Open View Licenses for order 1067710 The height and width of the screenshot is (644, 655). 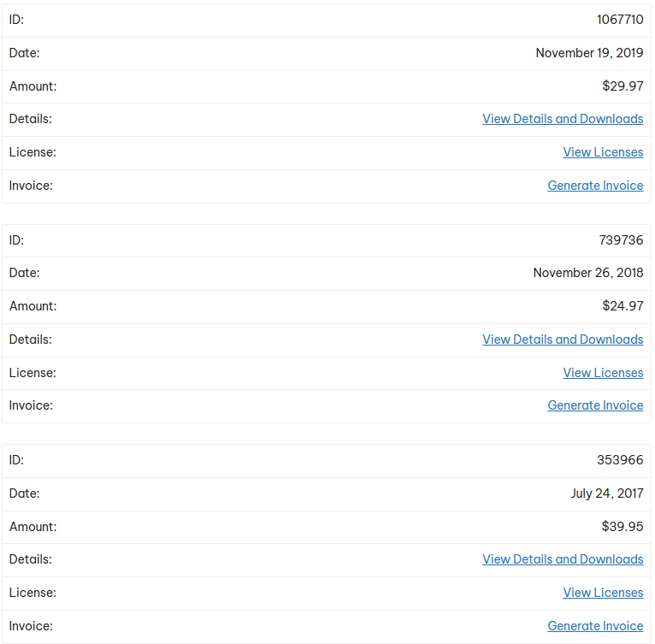[x=603, y=152]
